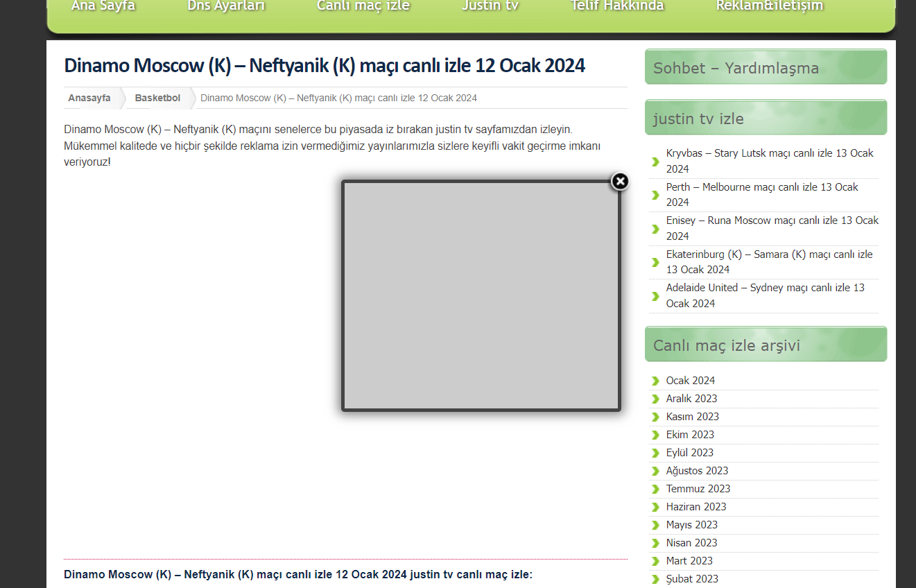916x588 pixels.
Task: Click green arrow beside Kryvbas – Stary Lutsk
Action: 655,162
